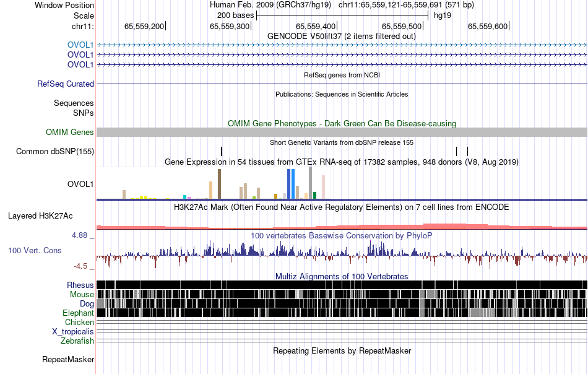Screen dimensions: 588x374
Task: Click the tall gray GTEx expression bar
Action: point(311,183)
